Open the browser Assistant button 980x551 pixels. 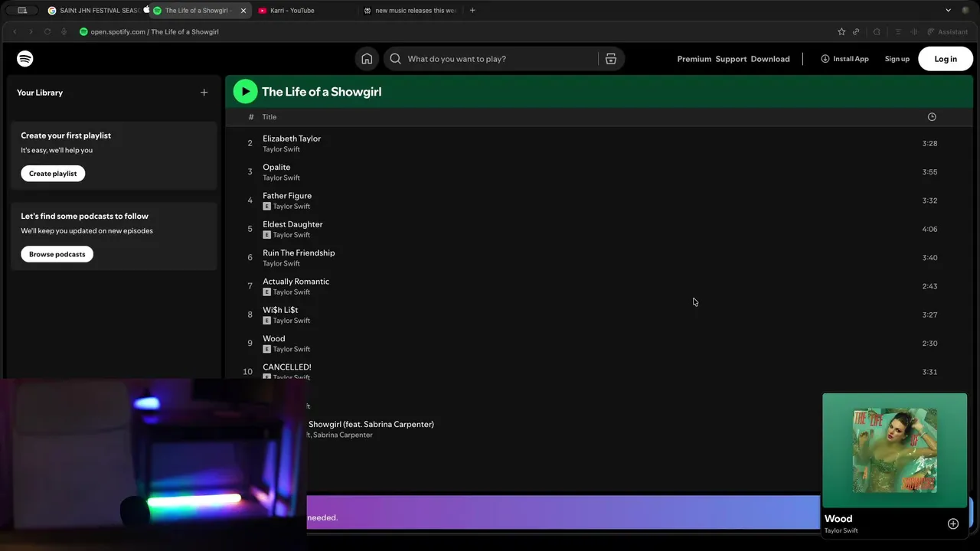(948, 31)
